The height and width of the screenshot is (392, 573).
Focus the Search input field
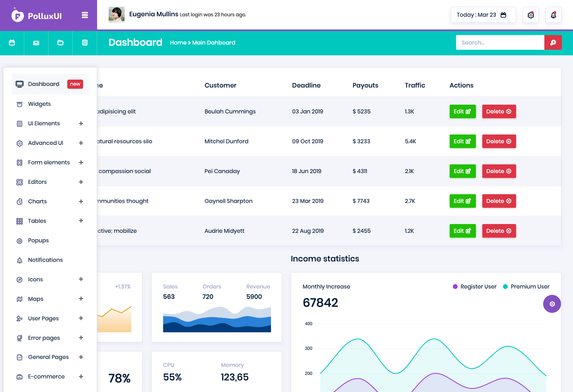tap(500, 43)
